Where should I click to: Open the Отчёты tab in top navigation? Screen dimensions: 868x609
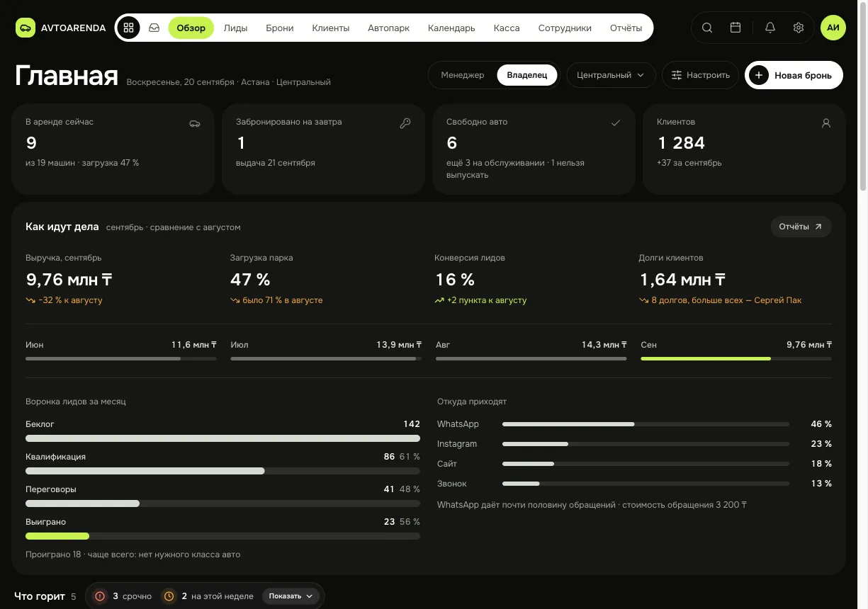(626, 28)
